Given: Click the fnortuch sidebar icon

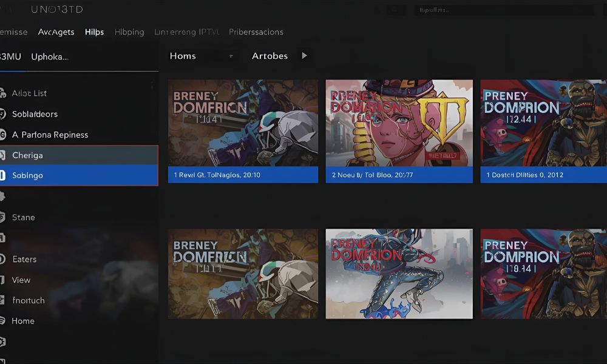Looking at the screenshot, I should (x=2, y=300).
